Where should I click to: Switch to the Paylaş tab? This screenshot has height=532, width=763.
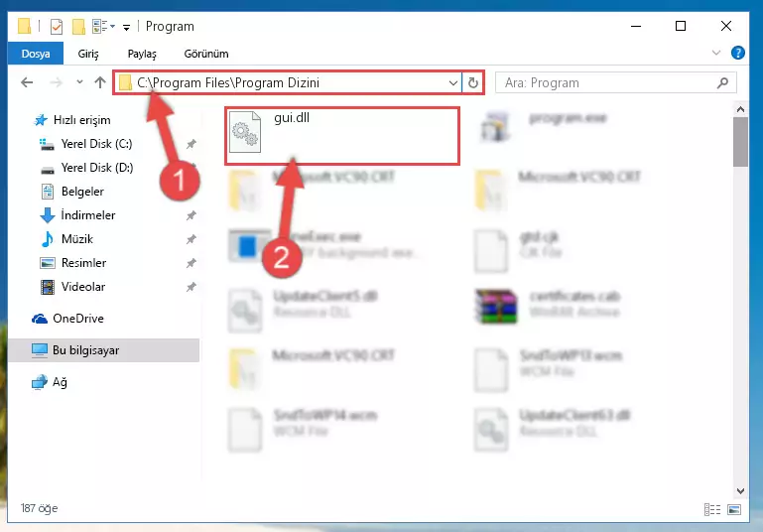142,54
